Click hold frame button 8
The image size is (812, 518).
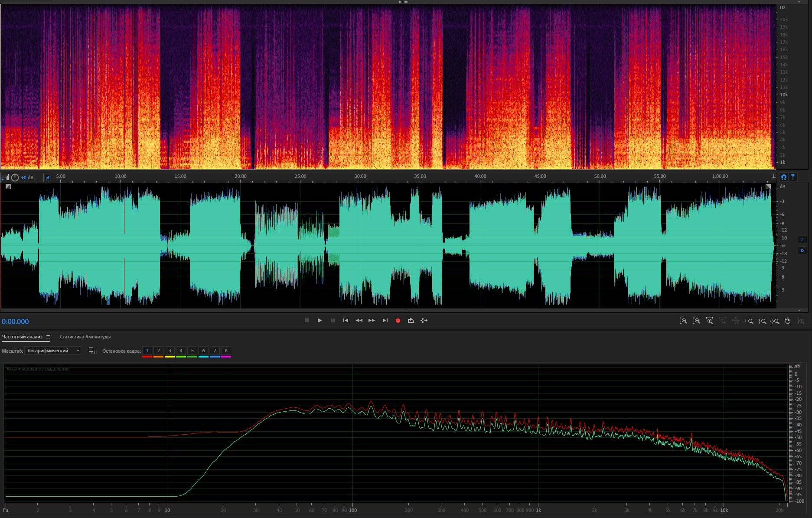pyautogui.click(x=226, y=351)
